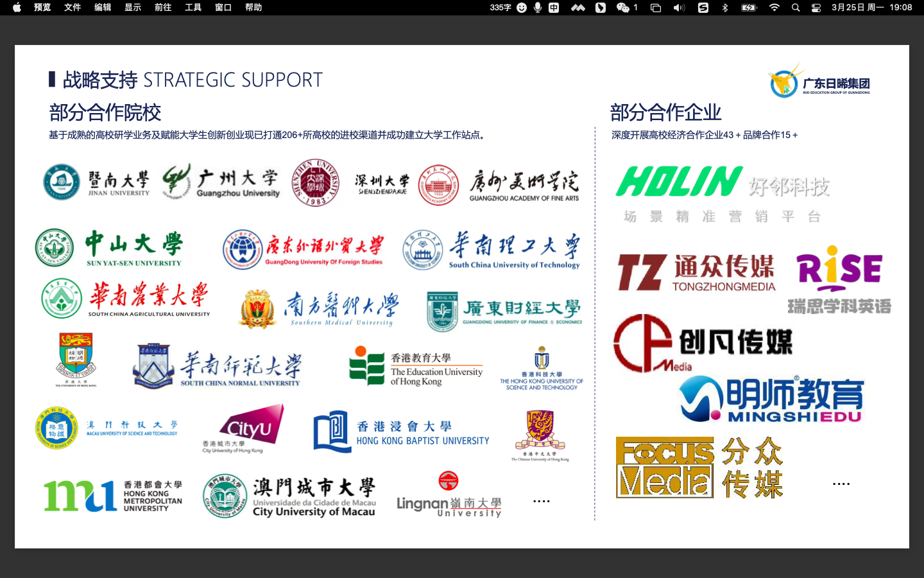Open the 文件 menu
The image size is (924, 578).
[x=73, y=8]
